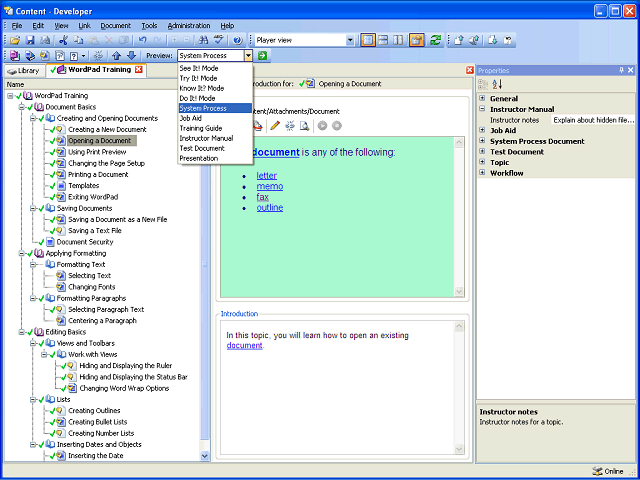Collapse the Document Basics tree node

22,107
